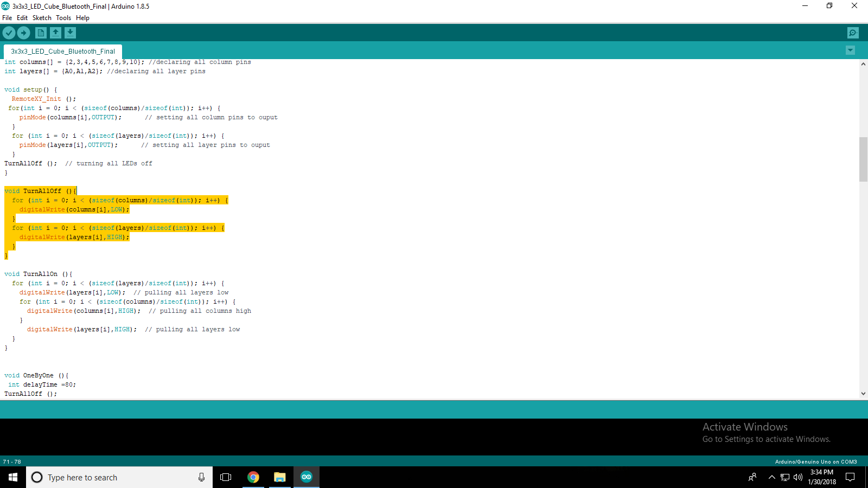Image resolution: width=868 pixels, height=488 pixels.
Task: Click the 'Arduino/Genuino Uno on COM3' status text
Action: pyautogui.click(x=816, y=462)
